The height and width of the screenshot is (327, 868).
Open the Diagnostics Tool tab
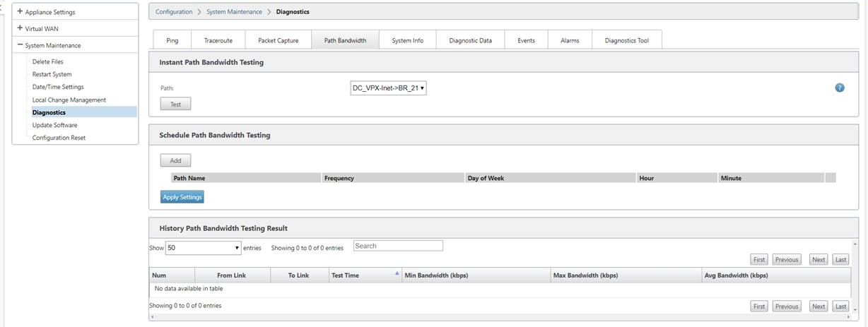626,40
